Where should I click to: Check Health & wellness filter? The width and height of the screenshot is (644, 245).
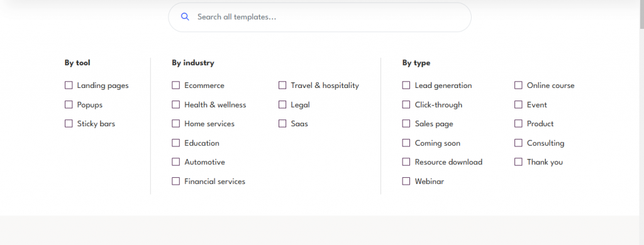[x=176, y=105]
